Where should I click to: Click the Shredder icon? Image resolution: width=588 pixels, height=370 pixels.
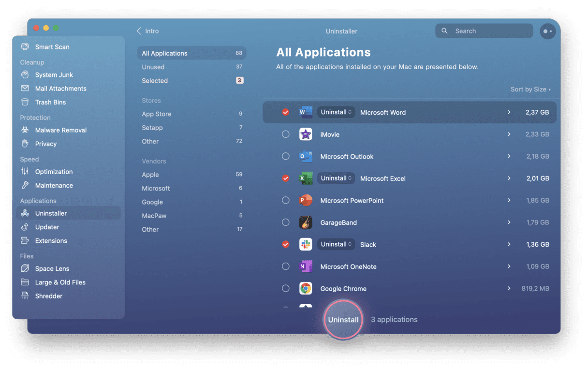pos(25,296)
